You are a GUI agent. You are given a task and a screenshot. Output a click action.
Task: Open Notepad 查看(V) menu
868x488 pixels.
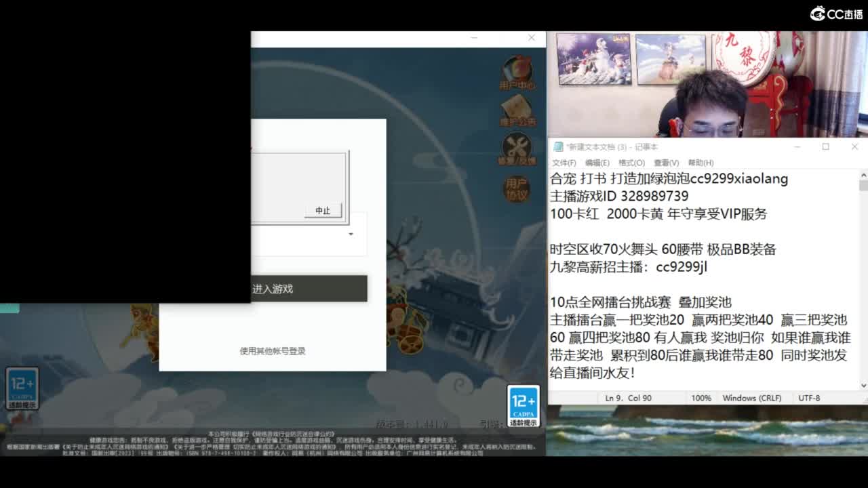667,163
